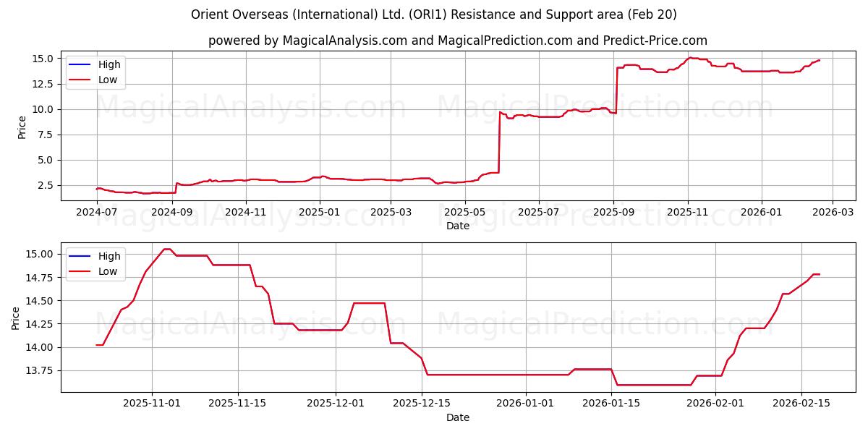The width and height of the screenshot is (868, 434).
Task: Click the '15.0' price tick on top chart
Action: click(45, 58)
